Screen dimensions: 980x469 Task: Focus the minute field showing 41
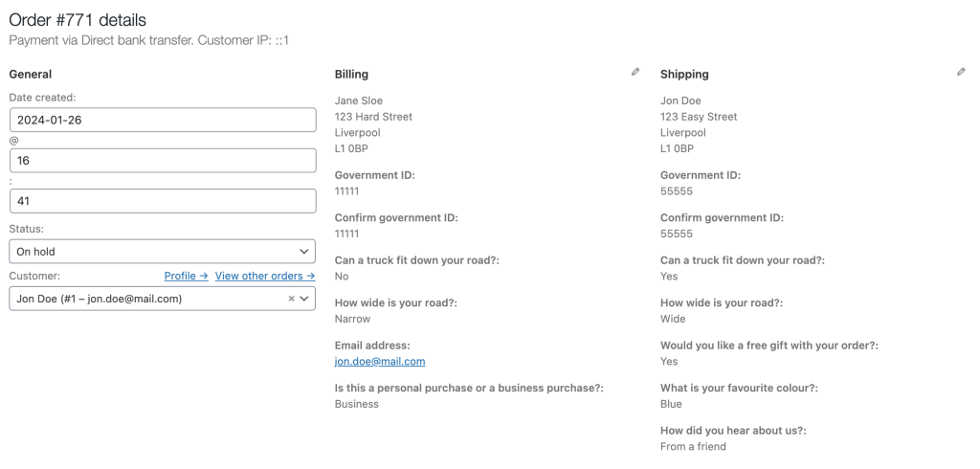[162, 201]
